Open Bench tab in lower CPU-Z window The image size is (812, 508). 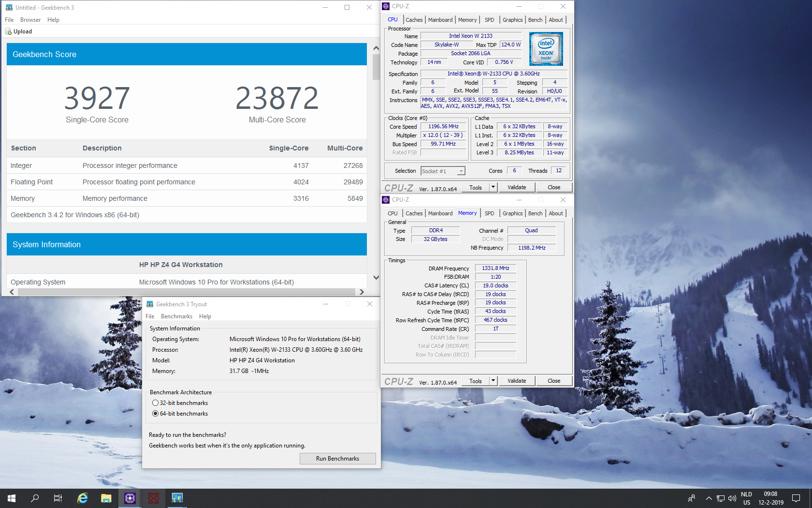536,213
